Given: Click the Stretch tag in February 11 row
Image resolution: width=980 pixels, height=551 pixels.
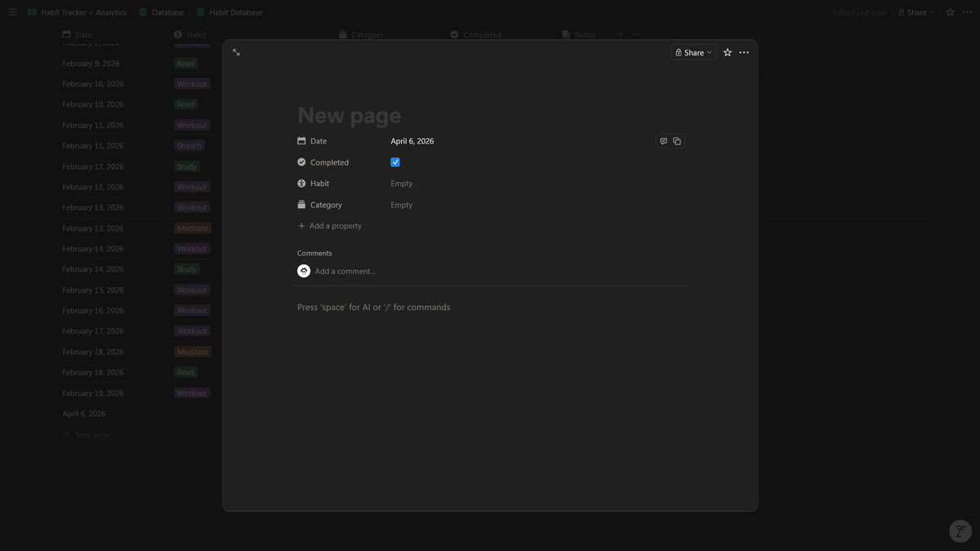Looking at the screenshot, I should 189,146.
